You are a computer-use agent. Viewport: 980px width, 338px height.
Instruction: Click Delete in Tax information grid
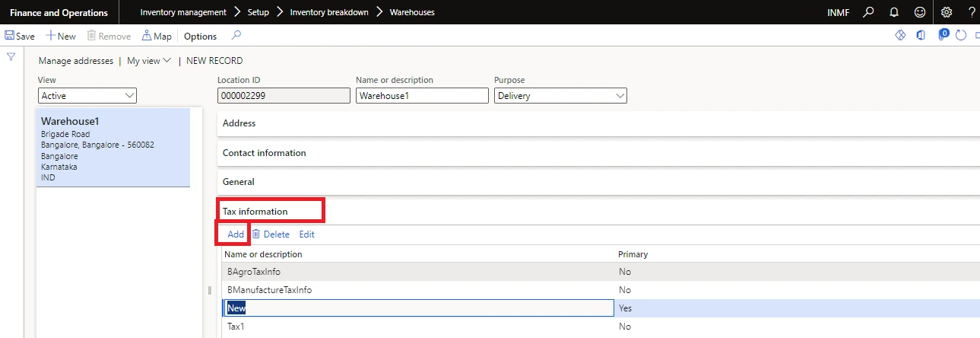tap(271, 234)
